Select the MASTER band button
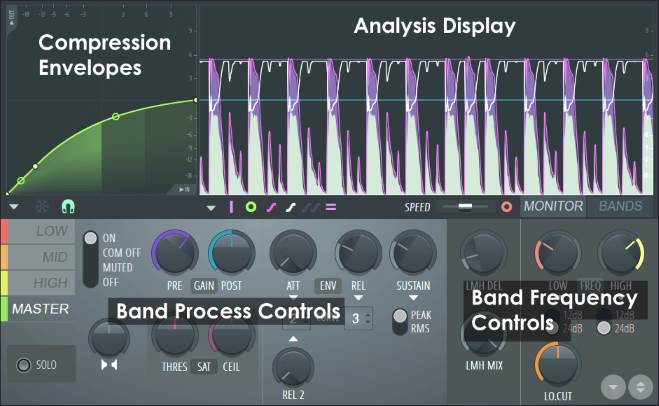 [40, 309]
